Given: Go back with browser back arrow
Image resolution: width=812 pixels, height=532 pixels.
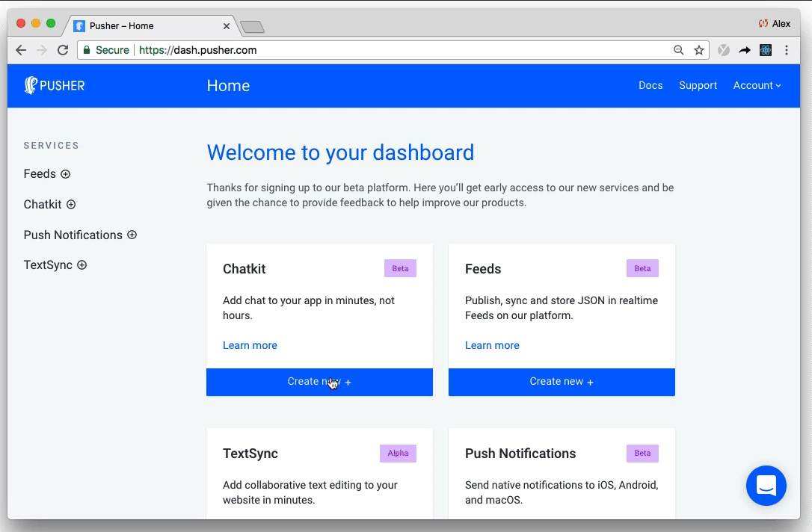Looking at the screenshot, I should tap(21, 50).
